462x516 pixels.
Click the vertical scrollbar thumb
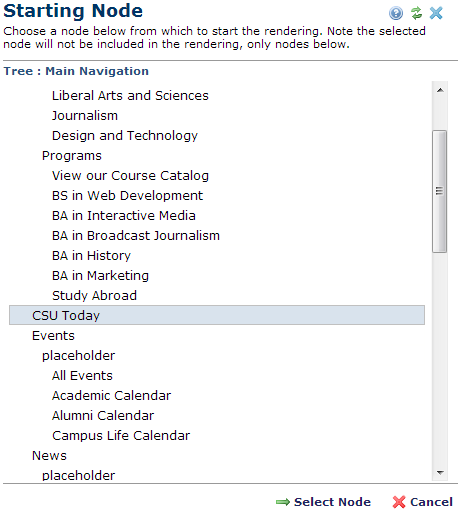pyautogui.click(x=439, y=191)
